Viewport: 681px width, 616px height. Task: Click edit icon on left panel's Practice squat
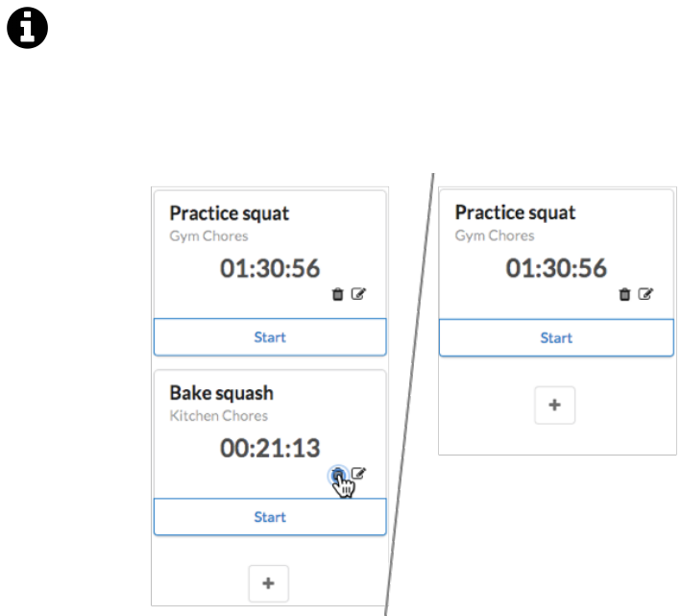point(358,294)
